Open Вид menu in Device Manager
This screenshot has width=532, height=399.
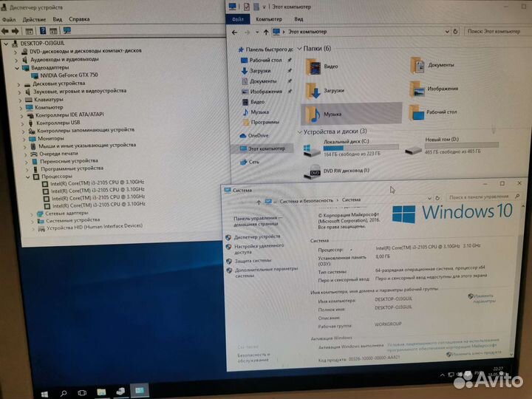pyautogui.click(x=58, y=19)
